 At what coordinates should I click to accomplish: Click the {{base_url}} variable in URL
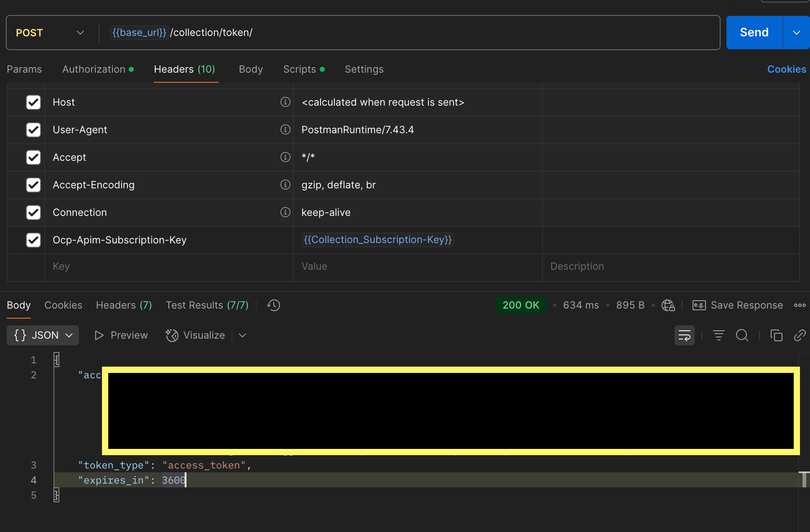139,33
